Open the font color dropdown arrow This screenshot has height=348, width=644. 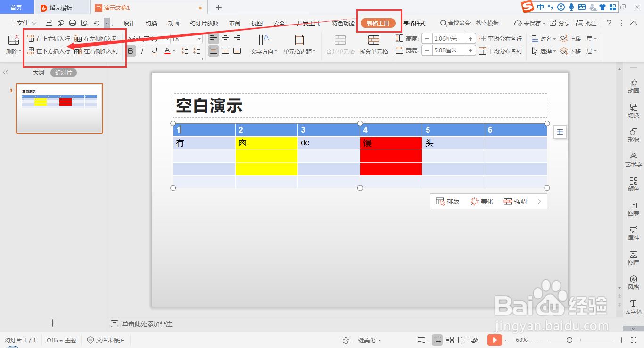(x=174, y=51)
